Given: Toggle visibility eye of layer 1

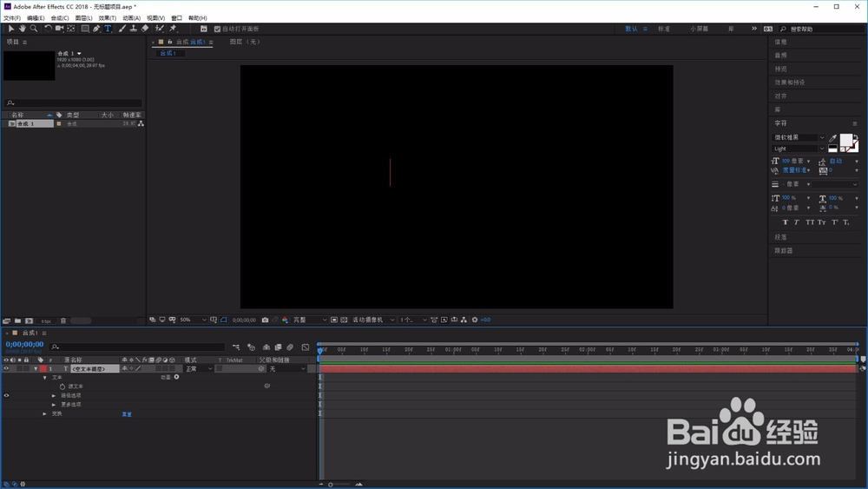Looking at the screenshot, I should tap(7, 368).
